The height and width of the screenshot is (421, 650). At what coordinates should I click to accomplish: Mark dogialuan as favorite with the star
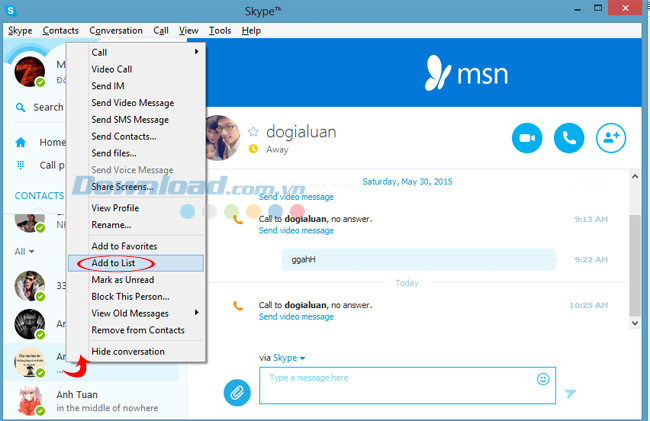(x=253, y=132)
